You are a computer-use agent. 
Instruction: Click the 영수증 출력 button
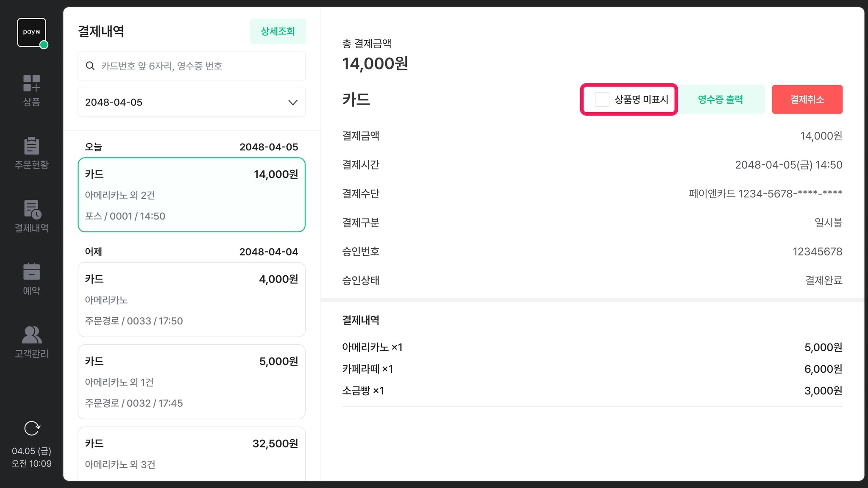[x=721, y=100]
